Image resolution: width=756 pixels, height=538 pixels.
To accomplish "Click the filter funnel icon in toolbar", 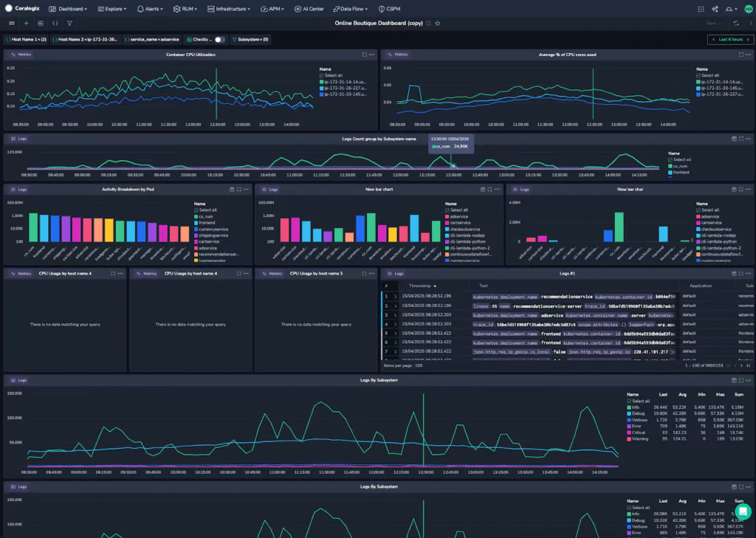I will (69, 24).
